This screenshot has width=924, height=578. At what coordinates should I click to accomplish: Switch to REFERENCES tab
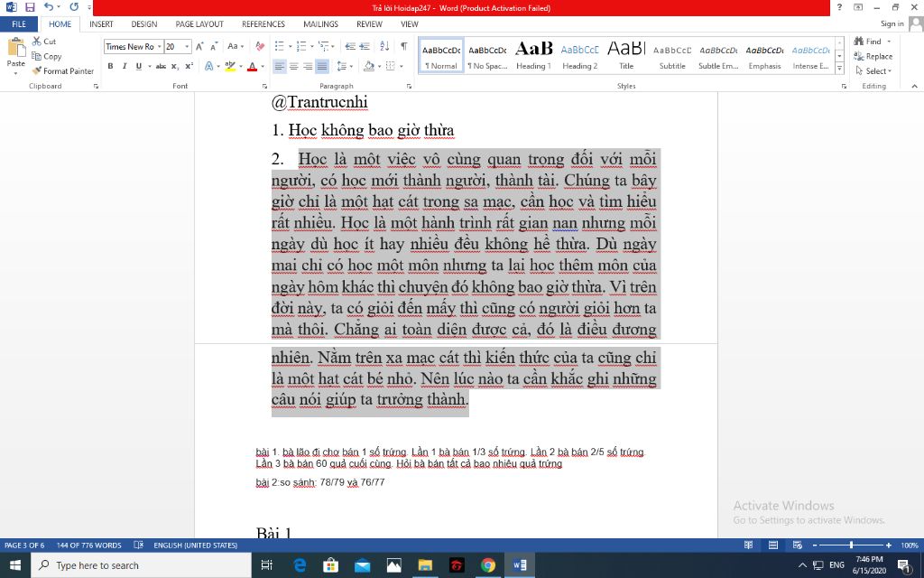click(263, 24)
